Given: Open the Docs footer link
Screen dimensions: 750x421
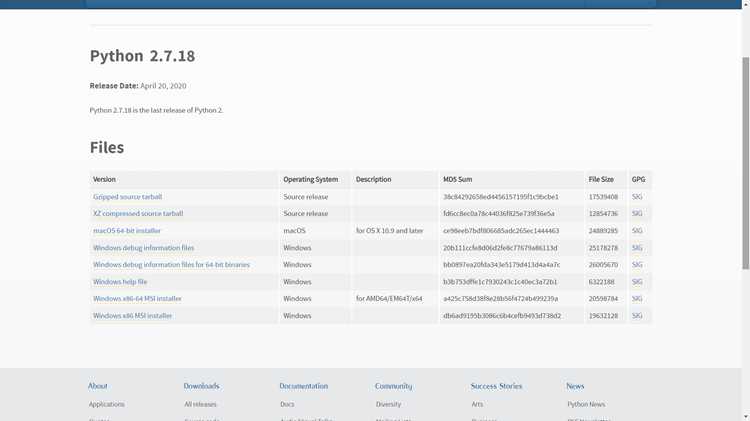Looking at the screenshot, I should click(287, 404).
